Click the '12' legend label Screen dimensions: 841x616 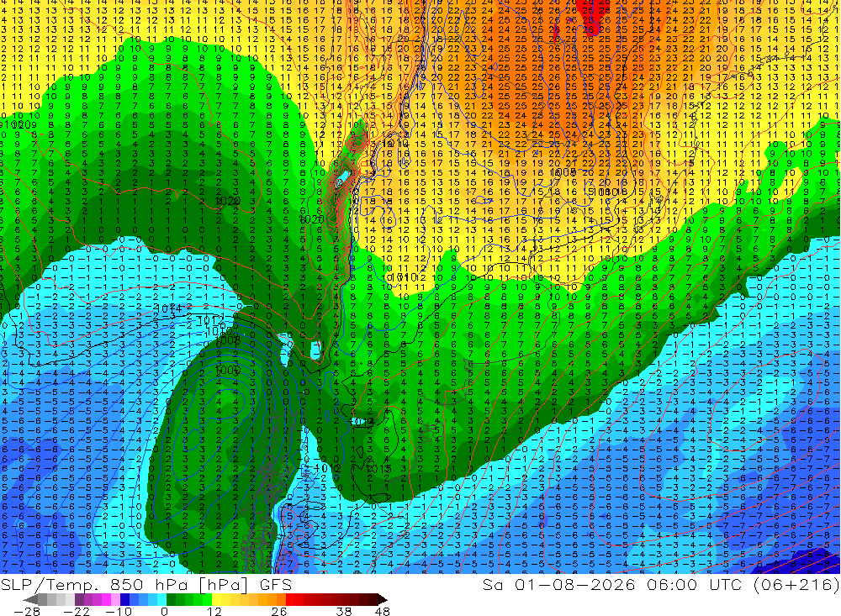pyautogui.click(x=214, y=611)
